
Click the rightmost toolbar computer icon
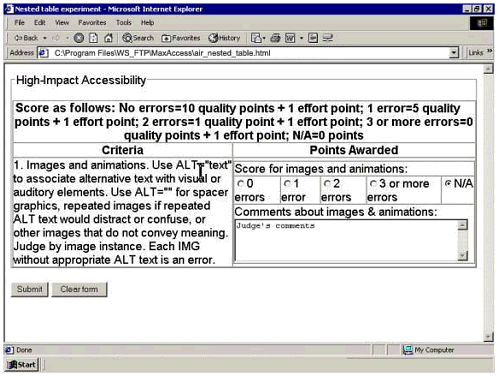(x=328, y=38)
